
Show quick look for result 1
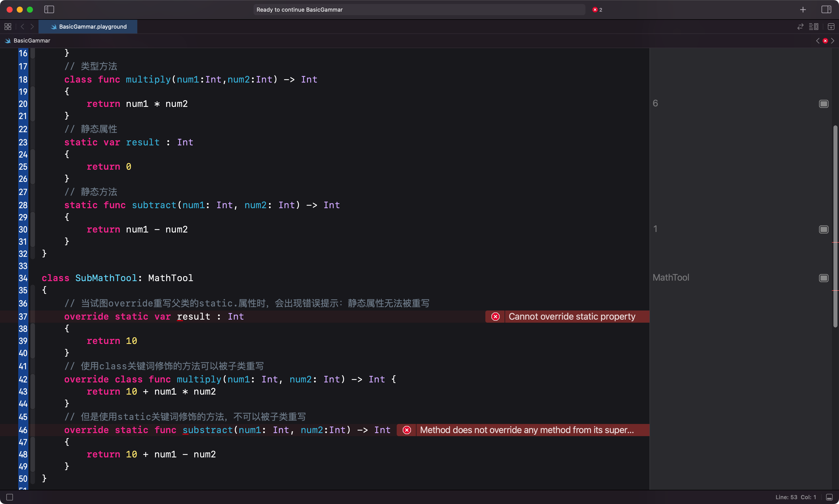point(824,229)
